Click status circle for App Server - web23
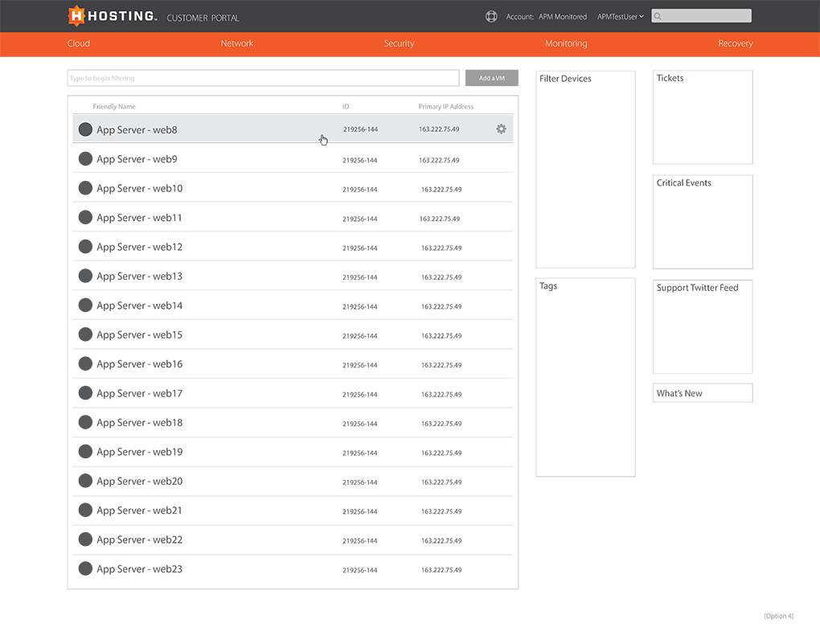 pyautogui.click(x=85, y=568)
